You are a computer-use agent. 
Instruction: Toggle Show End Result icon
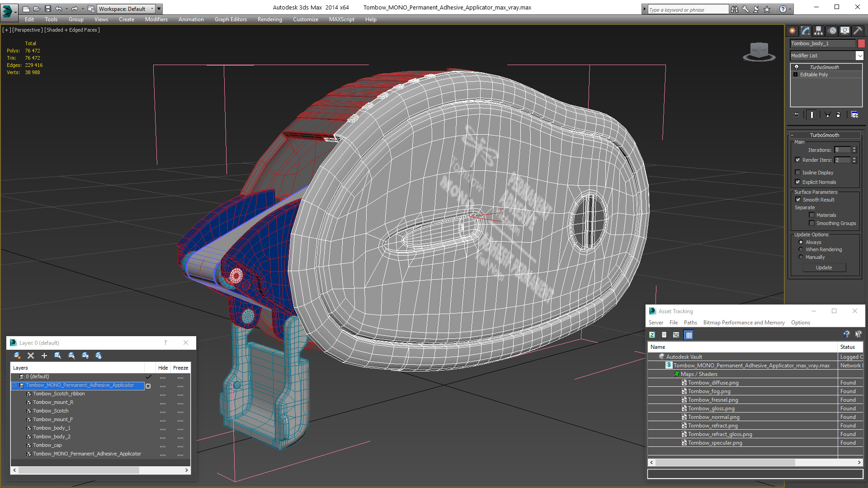tap(812, 115)
